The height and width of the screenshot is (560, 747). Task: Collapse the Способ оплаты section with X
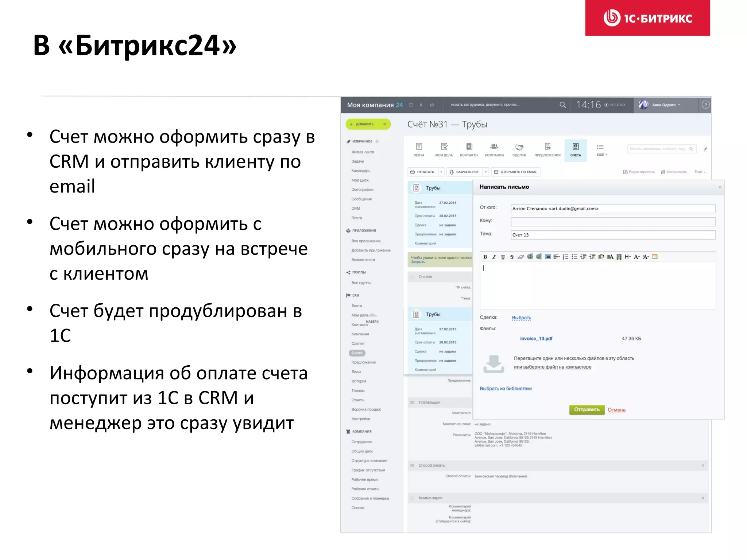click(x=703, y=466)
